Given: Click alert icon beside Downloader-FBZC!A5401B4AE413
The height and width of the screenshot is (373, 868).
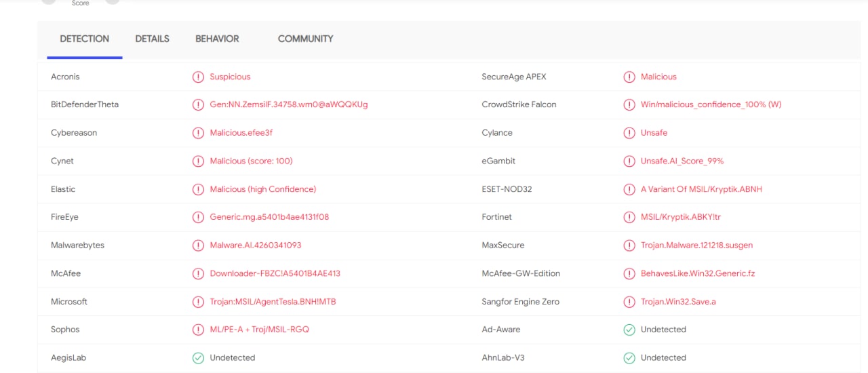Looking at the screenshot, I should tap(198, 273).
